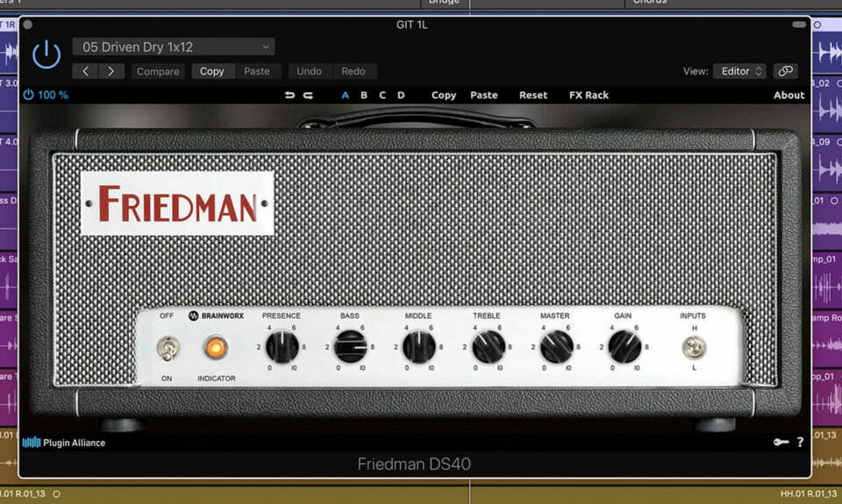The height and width of the screenshot is (504, 842).
Task: Click the link chain icon
Action: pos(786,71)
